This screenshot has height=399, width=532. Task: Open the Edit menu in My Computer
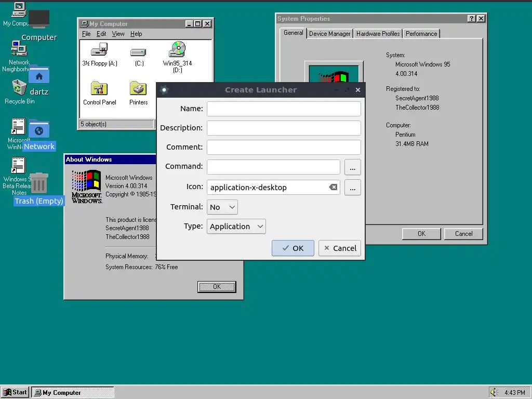coord(101,34)
